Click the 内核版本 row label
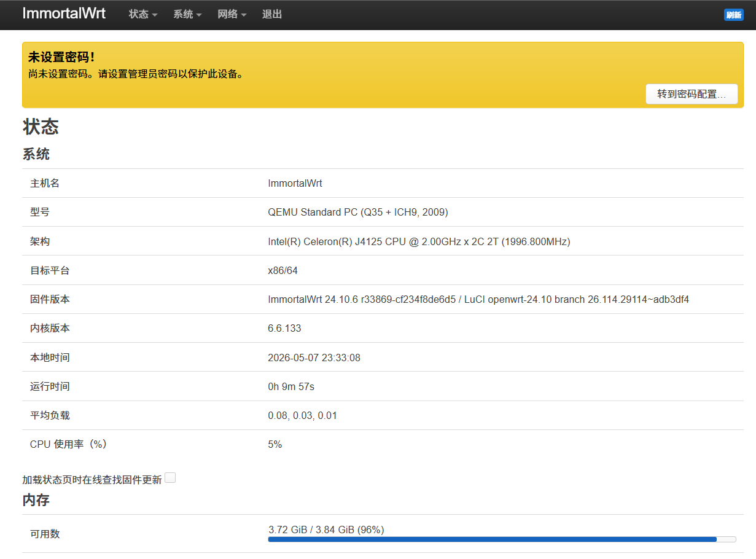The image size is (756, 559). pyautogui.click(x=50, y=328)
